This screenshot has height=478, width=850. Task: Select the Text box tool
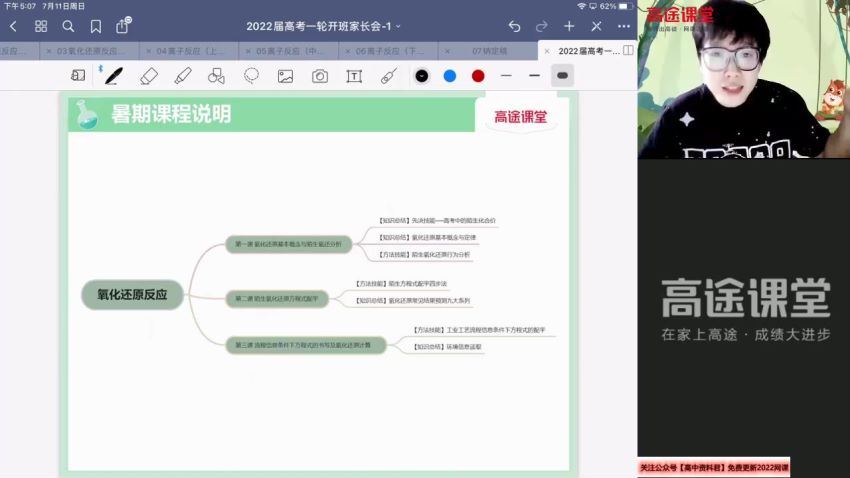pos(354,76)
